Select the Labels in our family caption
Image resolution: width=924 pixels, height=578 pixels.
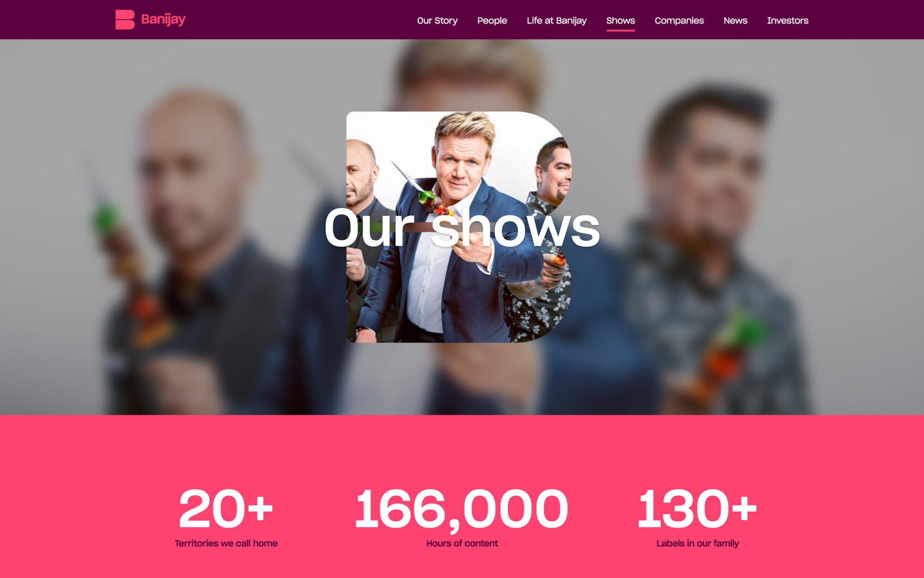(x=698, y=543)
